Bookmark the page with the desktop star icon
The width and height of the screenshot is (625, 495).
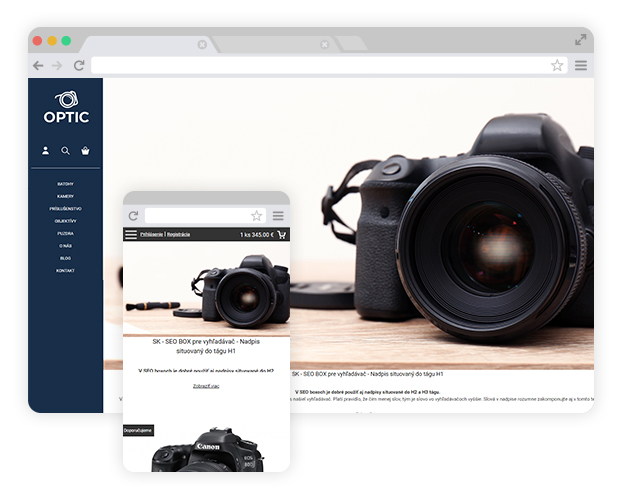coord(557,65)
